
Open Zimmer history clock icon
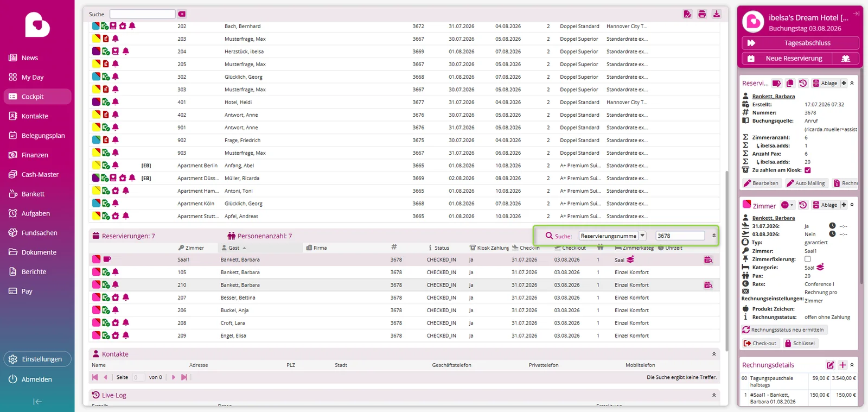coord(803,205)
